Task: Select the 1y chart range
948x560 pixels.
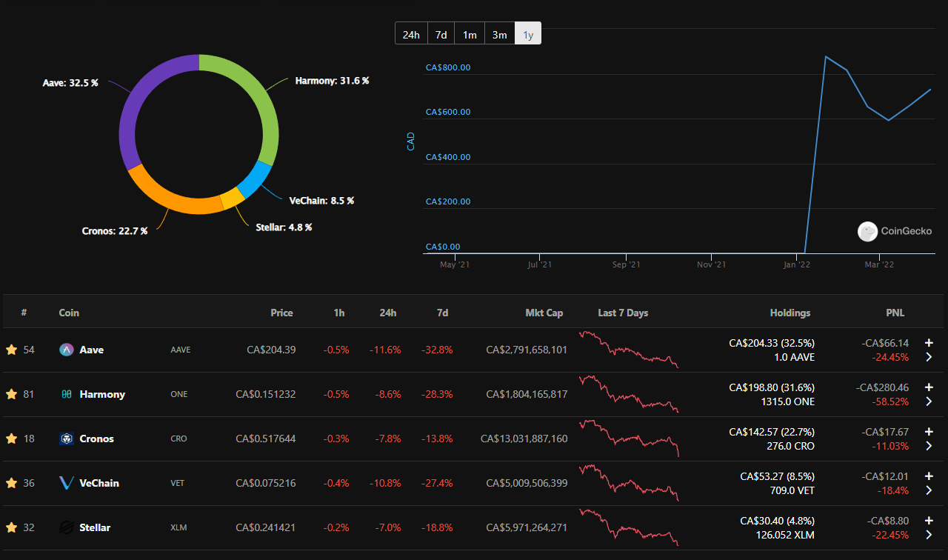Action: tap(527, 34)
